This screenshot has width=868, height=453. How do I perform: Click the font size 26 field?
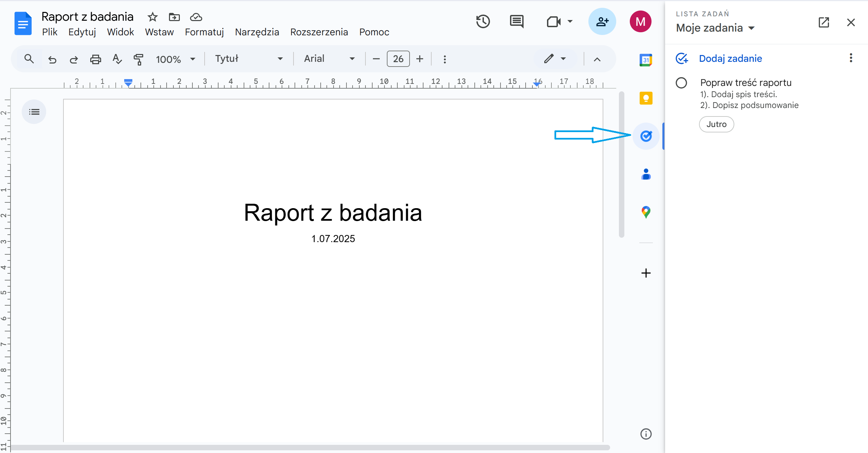pos(398,59)
